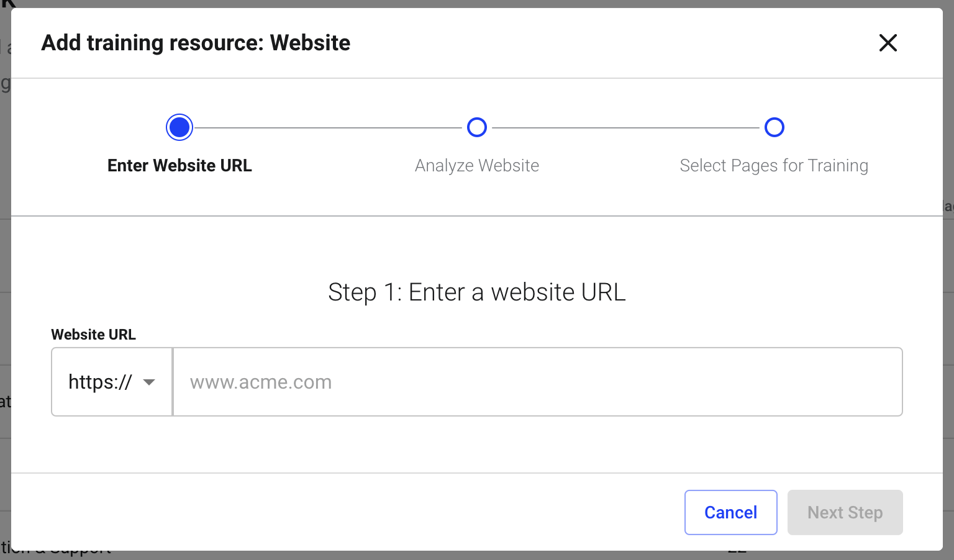This screenshot has height=560, width=954.
Task: Click the Next Step button
Action: 845,512
